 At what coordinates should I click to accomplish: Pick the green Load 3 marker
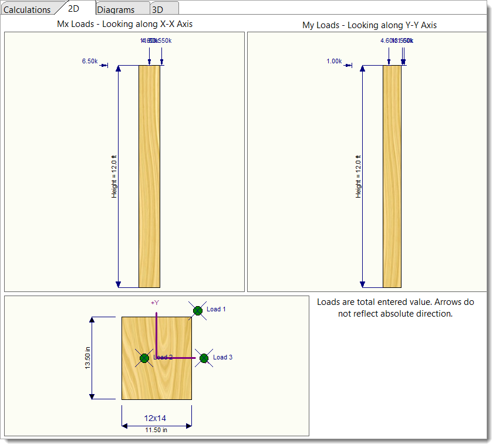coord(204,358)
